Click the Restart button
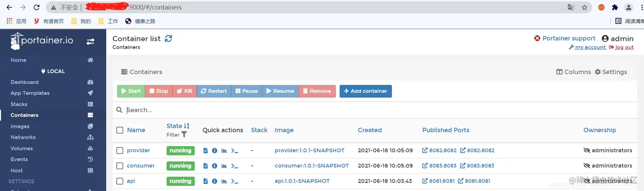The height and width of the screenshot is (191, 644). (214, 91)
